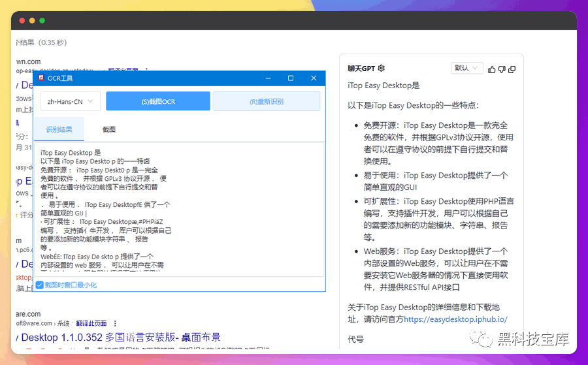The width and height of the screenshot is (588, 365).
Task: Switch to the 截图 tab
Action: [x=108, y=129]
